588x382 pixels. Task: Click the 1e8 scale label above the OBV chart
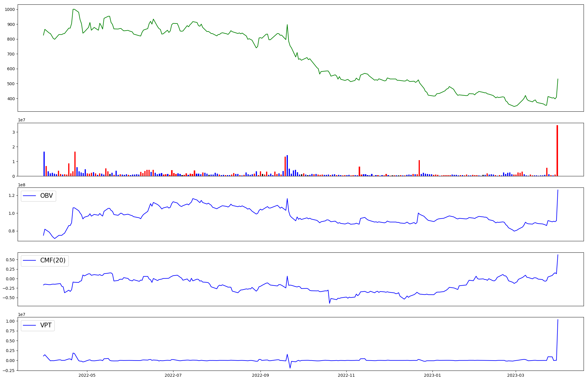22,185
